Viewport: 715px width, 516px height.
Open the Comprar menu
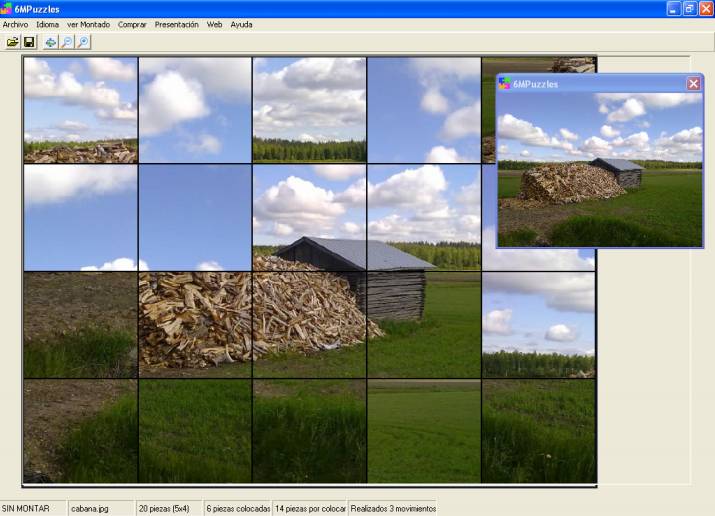pos(132,25)
